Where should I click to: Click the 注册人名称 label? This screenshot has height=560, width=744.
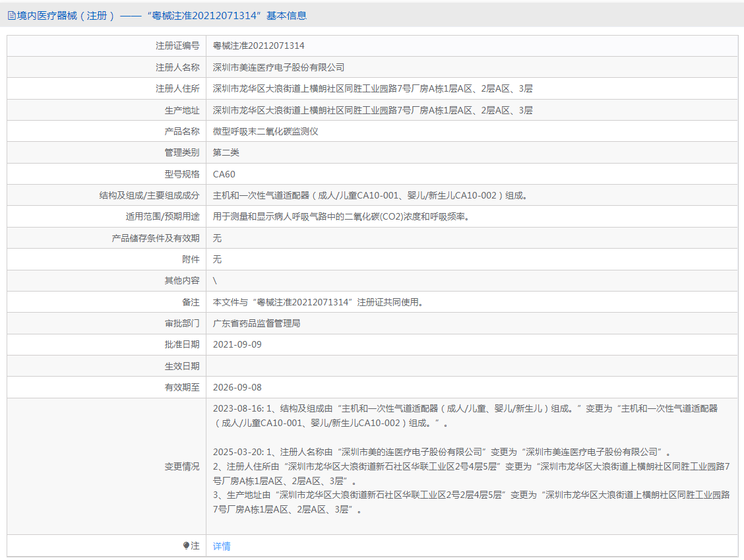(x=177, y=67)
